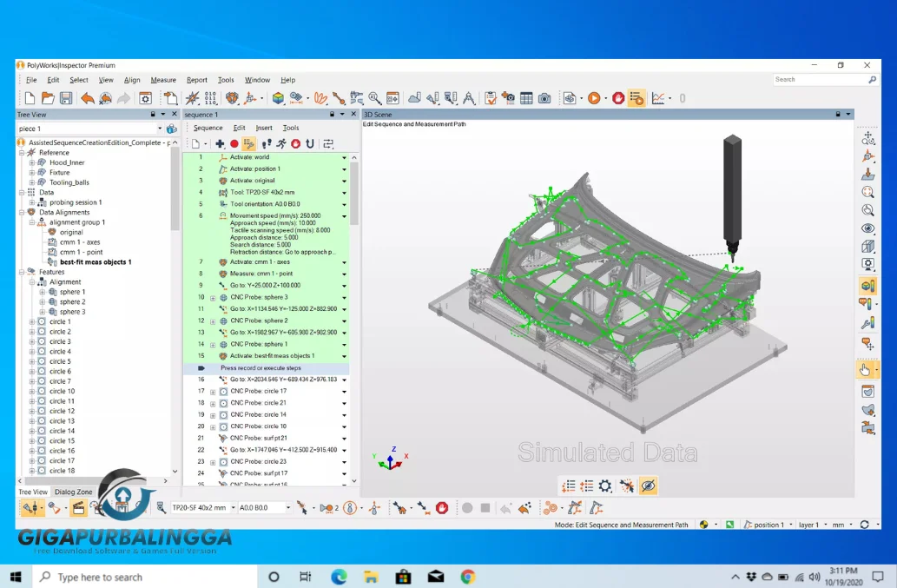Click the red stop icon in main toolbar
The height and width of the screenshot is (588, 897).
coord(618,98)
